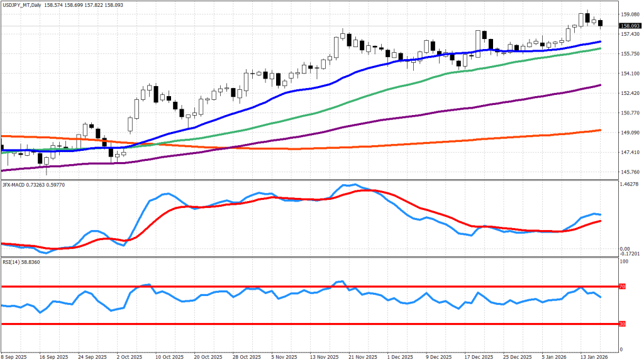Click the USDJPY_MT,Daily chart title
Image resolution: width=644 pixels, height=362 pixels.
coord(23,4)
